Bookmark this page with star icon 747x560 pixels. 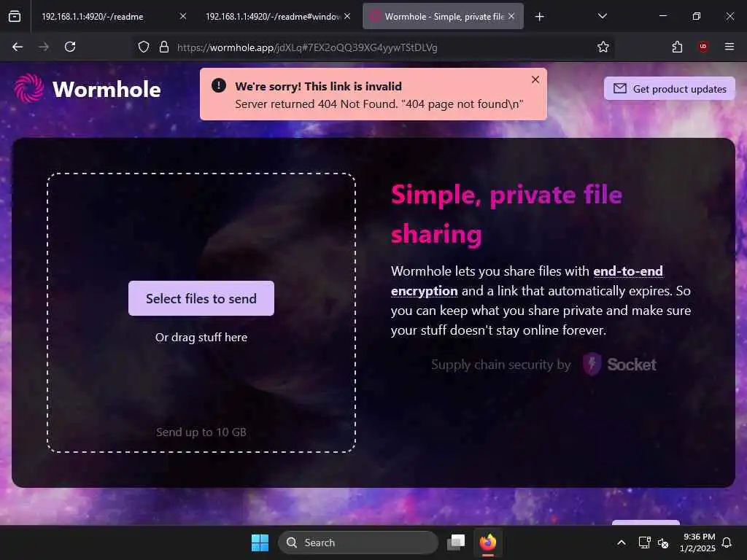pos(603,47)
